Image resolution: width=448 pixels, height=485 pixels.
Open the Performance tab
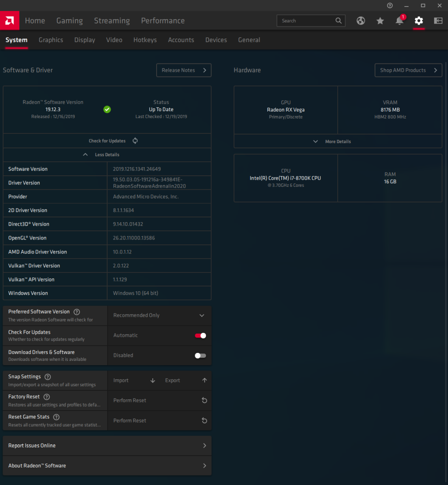(x=163, y=21)
